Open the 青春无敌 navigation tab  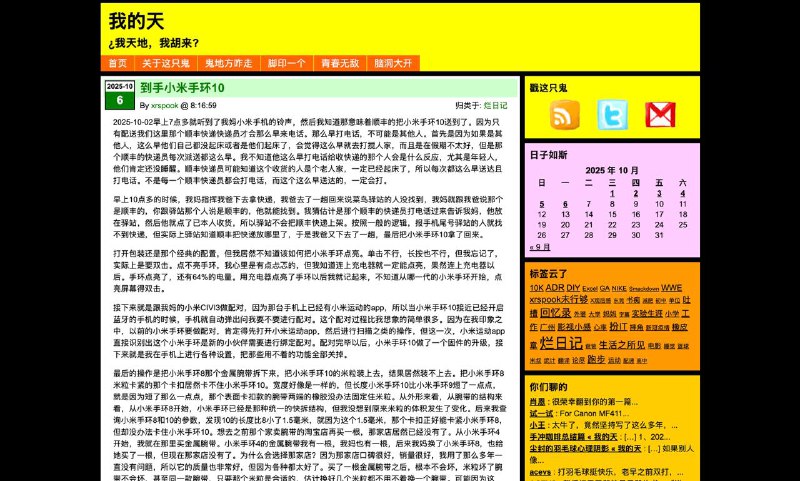click(340, 63)
